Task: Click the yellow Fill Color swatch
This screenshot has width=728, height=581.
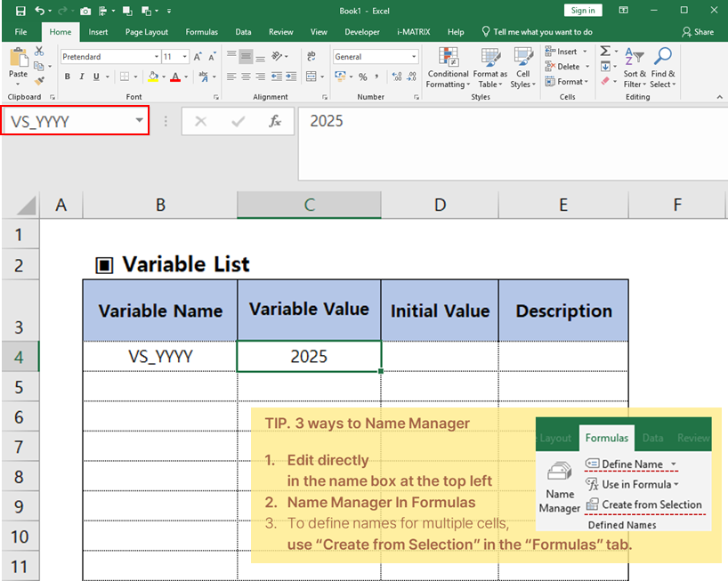Action: tap(154, 77)
